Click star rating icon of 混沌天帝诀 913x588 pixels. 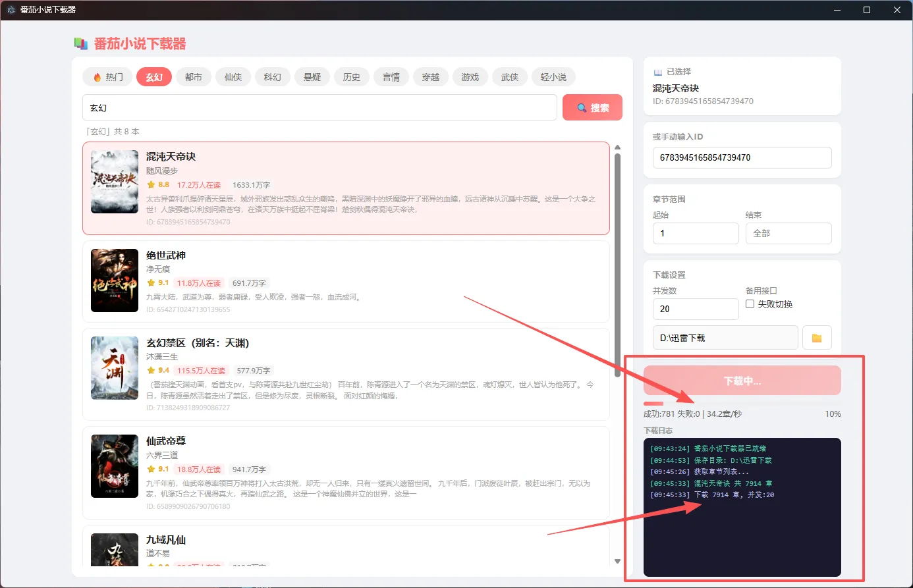tap(151, 185)
